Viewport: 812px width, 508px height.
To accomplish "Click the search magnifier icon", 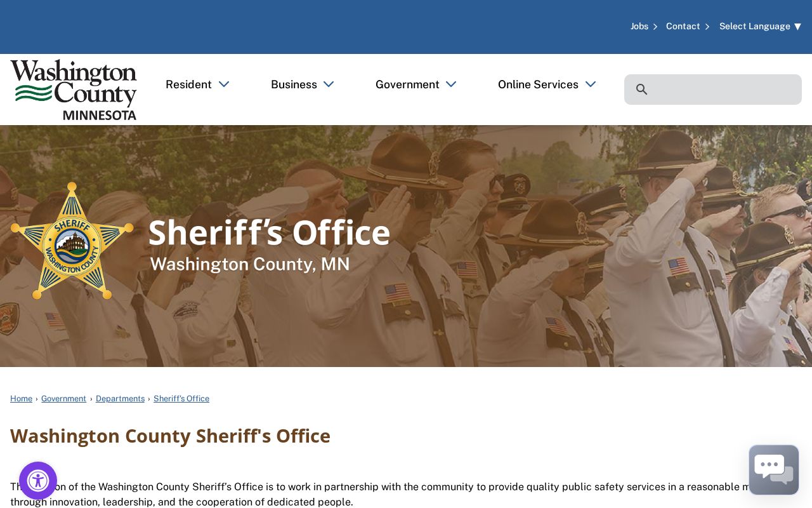I will click(x=641, y=90).
